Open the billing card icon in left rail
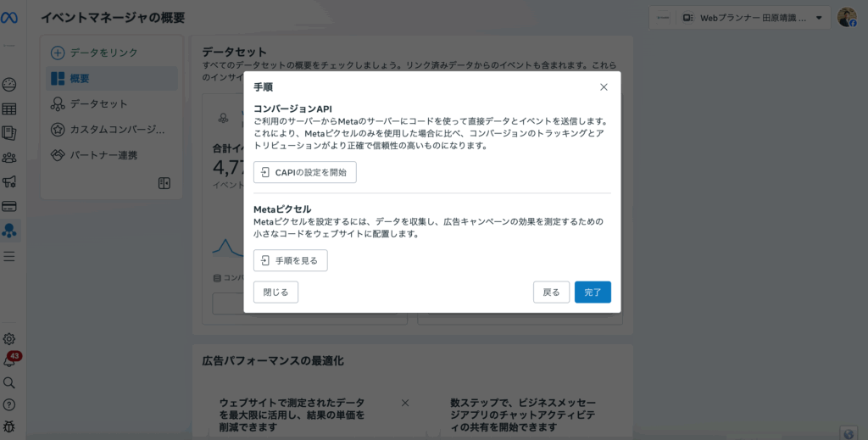 point(10,206)
